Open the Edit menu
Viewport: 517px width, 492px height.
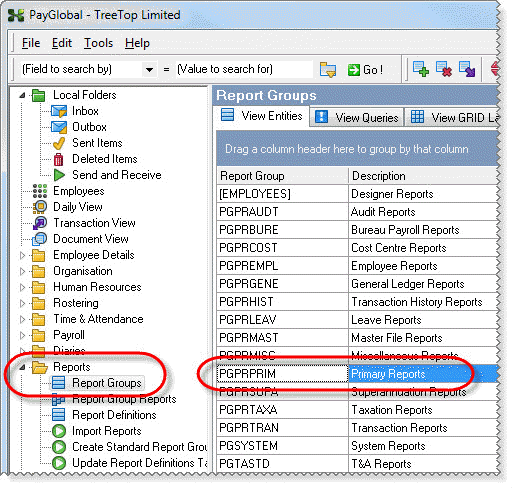click(x=62, y=43)
